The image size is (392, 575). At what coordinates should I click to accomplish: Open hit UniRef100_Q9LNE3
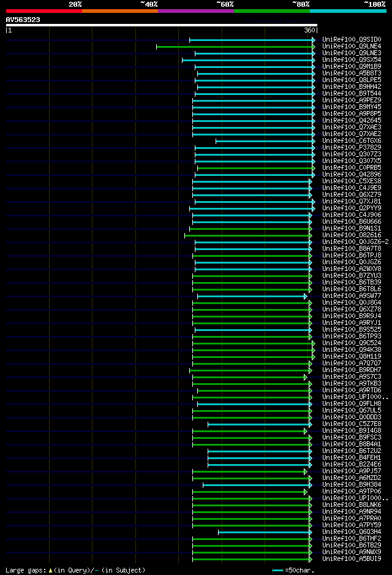click(352, 53)
